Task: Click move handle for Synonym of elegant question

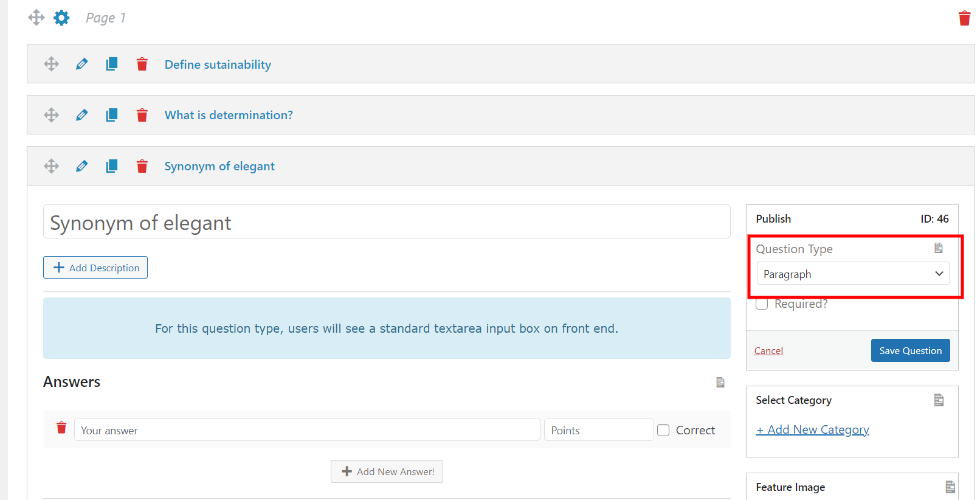Action: click(52, 166)
